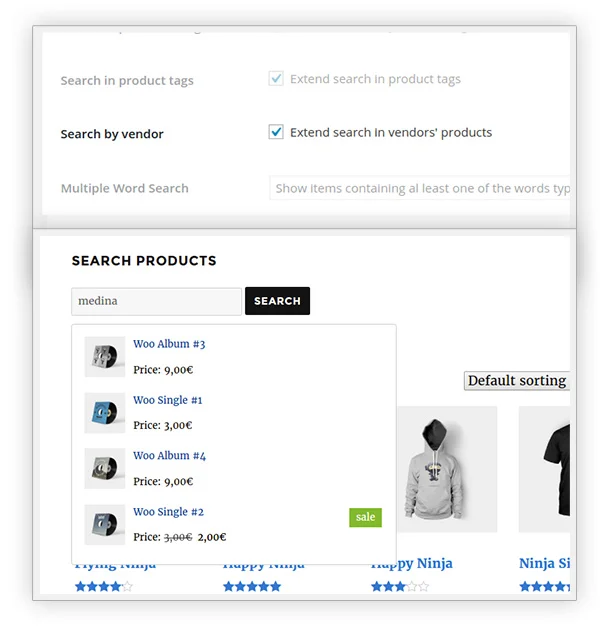Toggle Extend search in product tags checkbox
Image resolution: width=603 pixels, height=634 pixels.
click(x=276, y=79)
